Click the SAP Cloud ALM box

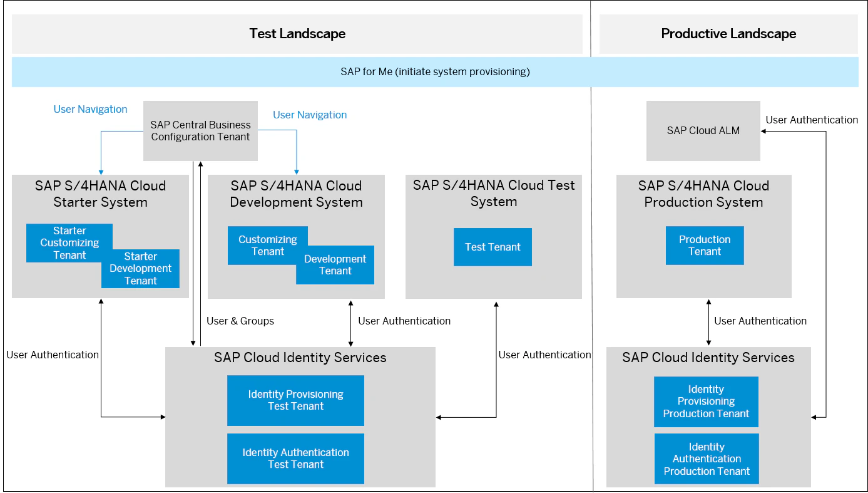coord(703,131)
